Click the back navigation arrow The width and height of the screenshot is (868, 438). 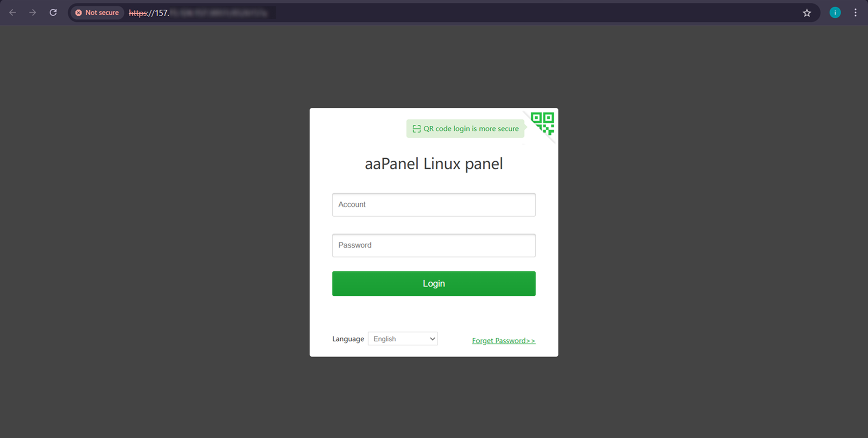tap(12, 12)
